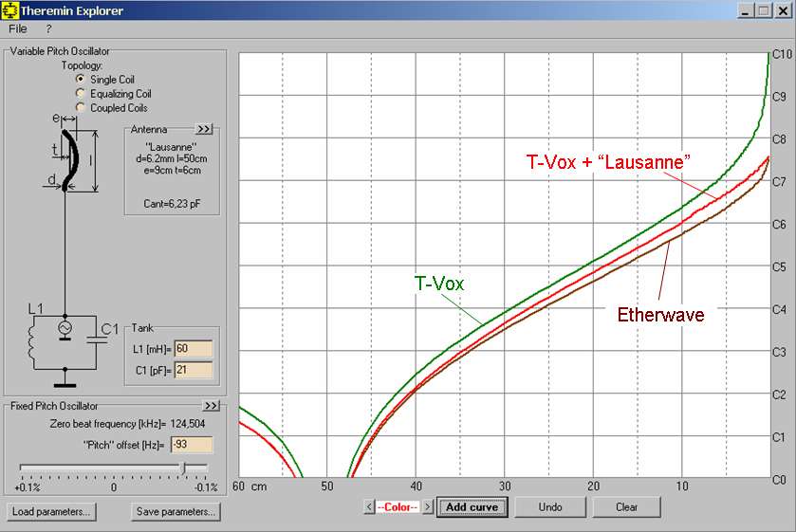Click the --Color-- swatch label
The width and height of the screenshot is (796, 532).
(x=398, y=506)
